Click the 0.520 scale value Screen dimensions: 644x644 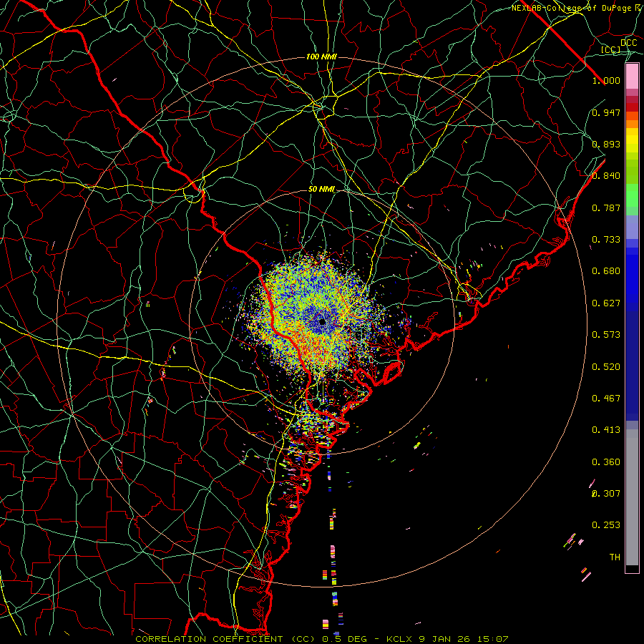pyautogui.click(x=606, y=367)
